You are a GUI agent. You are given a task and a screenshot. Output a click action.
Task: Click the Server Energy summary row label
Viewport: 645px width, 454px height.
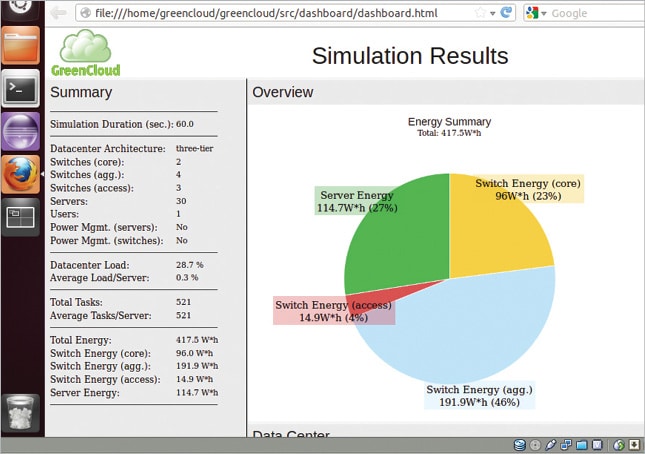85,393
